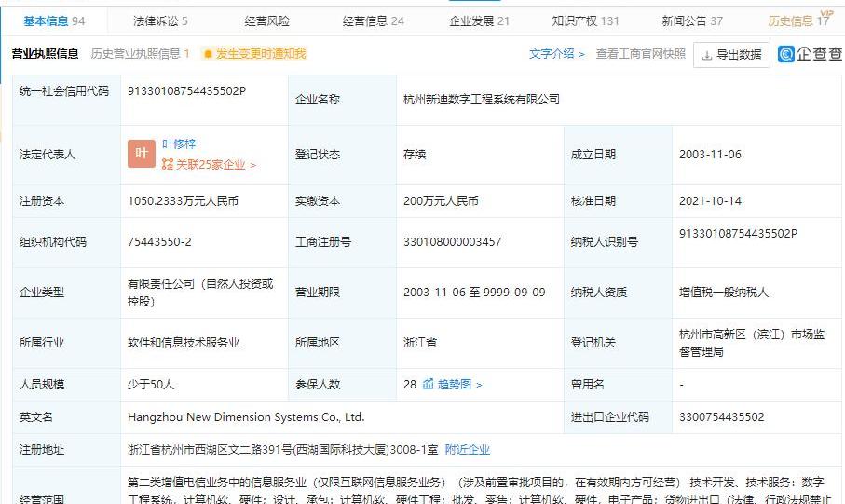Select establishment date 2003-11-06
Viewport: 845px width, 504px height.
[x=710, y=154]
